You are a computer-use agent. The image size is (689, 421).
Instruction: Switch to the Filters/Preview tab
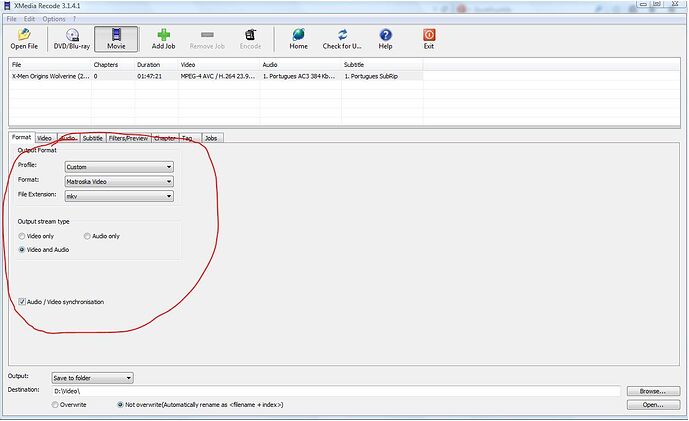coord(128,138)
